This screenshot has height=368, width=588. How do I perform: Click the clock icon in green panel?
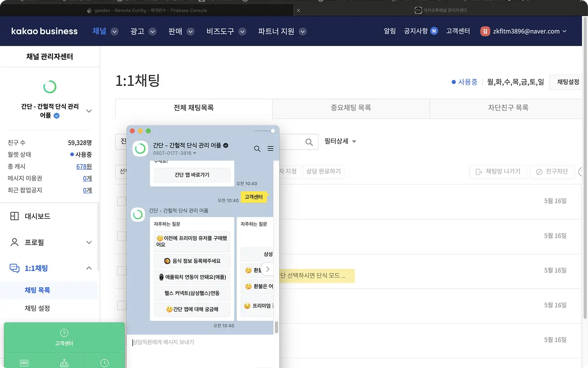point(105,363)
